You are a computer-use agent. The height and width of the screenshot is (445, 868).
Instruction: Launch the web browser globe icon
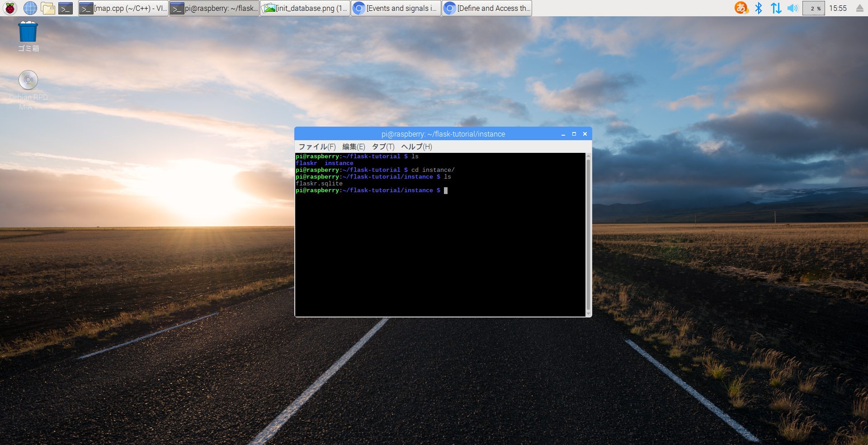pyautogui.click(x=30, y=8)
